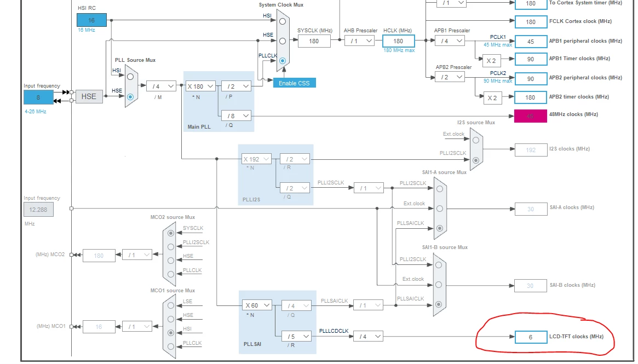Click the SYSCLK (MHz) value field
638x364 pixels.
[x=314, y=41]
